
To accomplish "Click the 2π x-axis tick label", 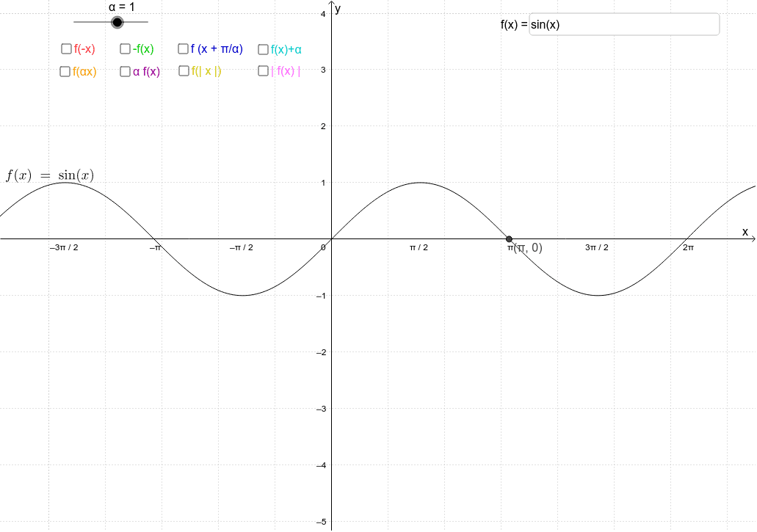I will 688,247.
